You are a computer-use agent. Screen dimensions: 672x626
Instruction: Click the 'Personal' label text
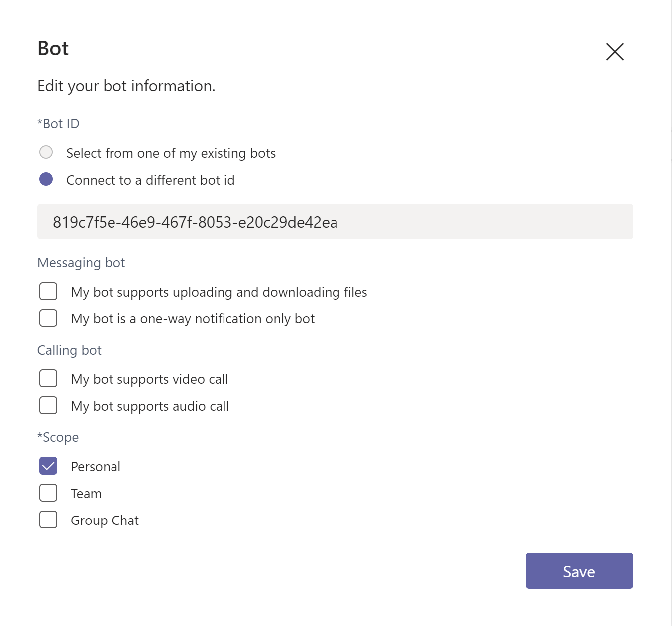click(x=96, y=467)
